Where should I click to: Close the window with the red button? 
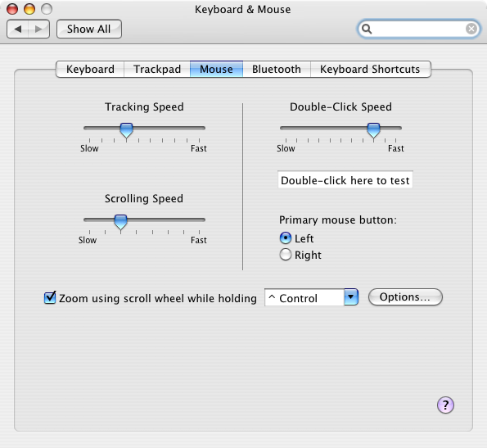pyautogui.click(x=12, y=9)
